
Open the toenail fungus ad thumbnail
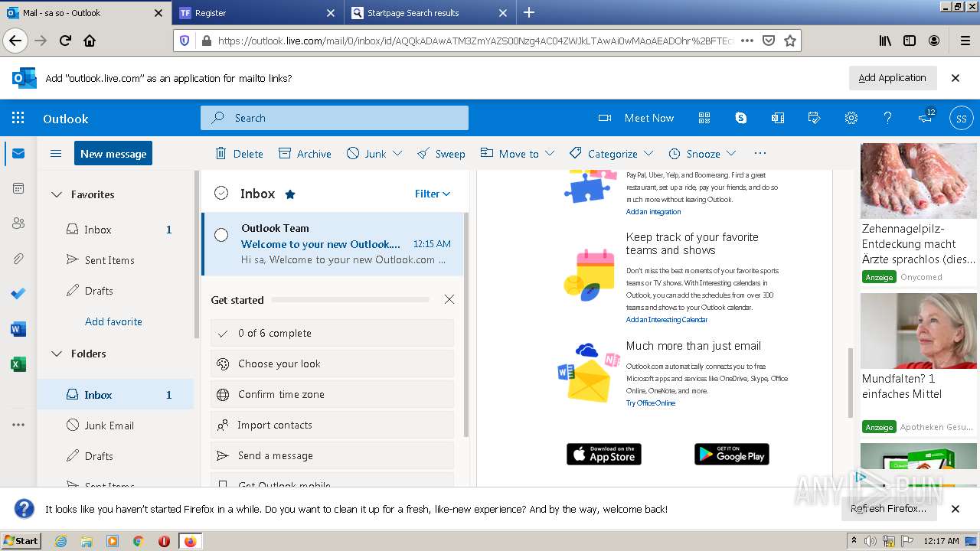(919, 181)
